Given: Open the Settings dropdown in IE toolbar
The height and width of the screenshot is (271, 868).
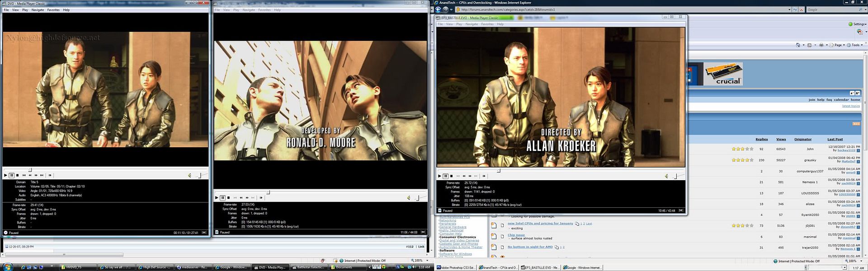Looking at the screenshot, I should click(858, 24).
